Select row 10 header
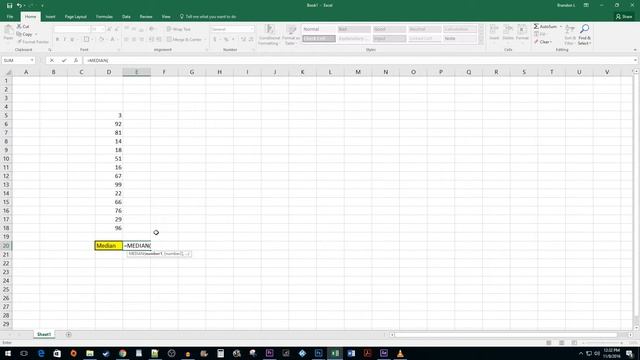Image resolution: width=640 pixels, height=360 pixels. pyautogui.click(x=6, y=159)
